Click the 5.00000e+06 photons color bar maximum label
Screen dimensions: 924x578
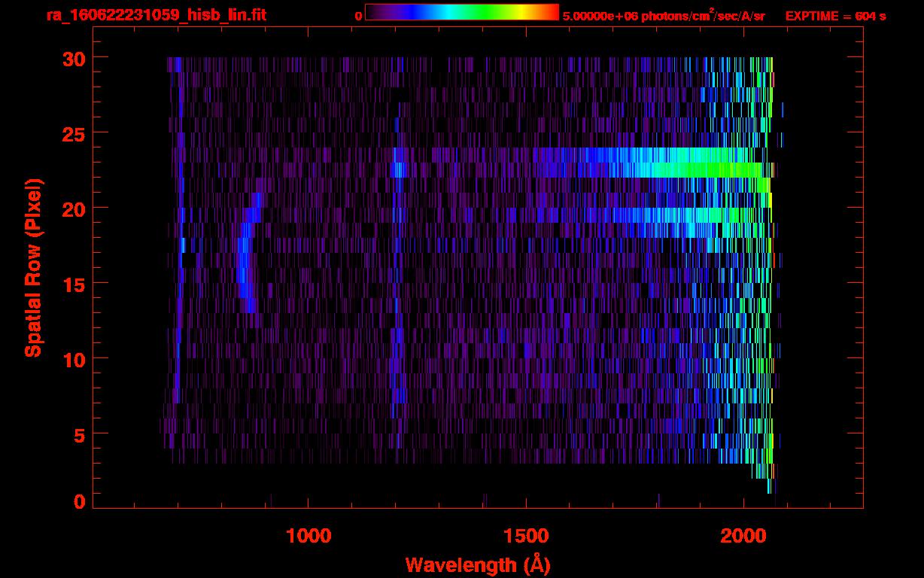[663, 16]
